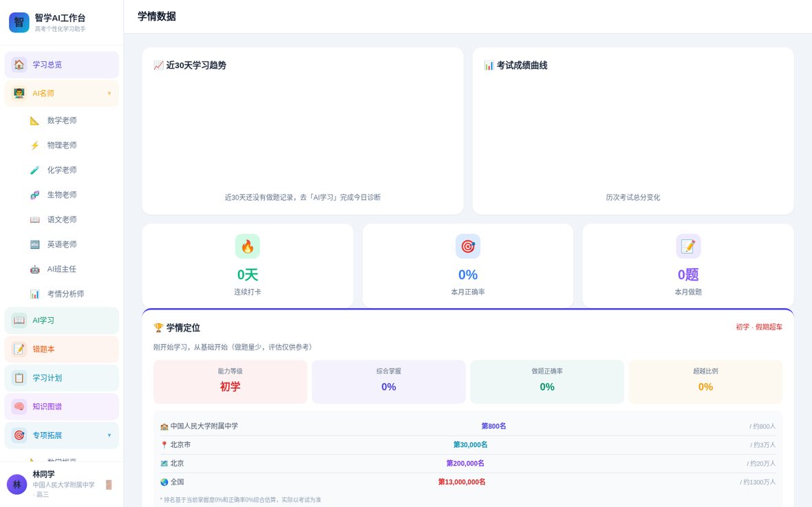Image resolution: width=812 pixels, height=507 pixels.
Task: Click the memo icon beside 错题本
Action: click(19, 349)
